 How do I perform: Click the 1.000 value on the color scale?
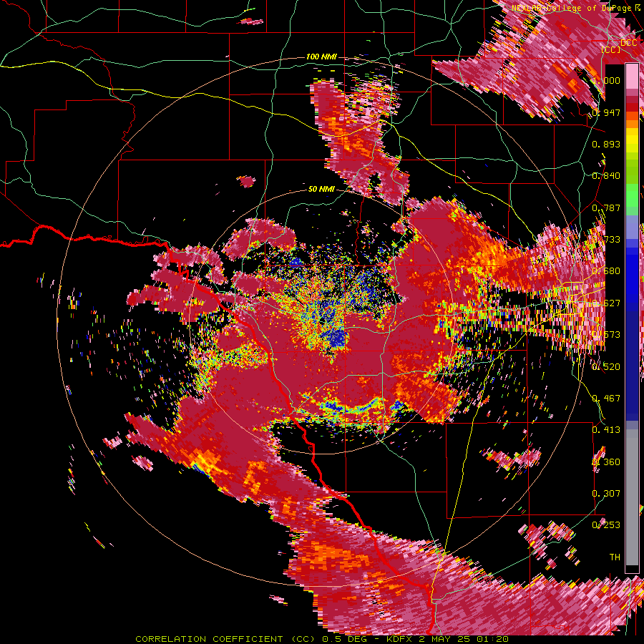click(606, 80)
